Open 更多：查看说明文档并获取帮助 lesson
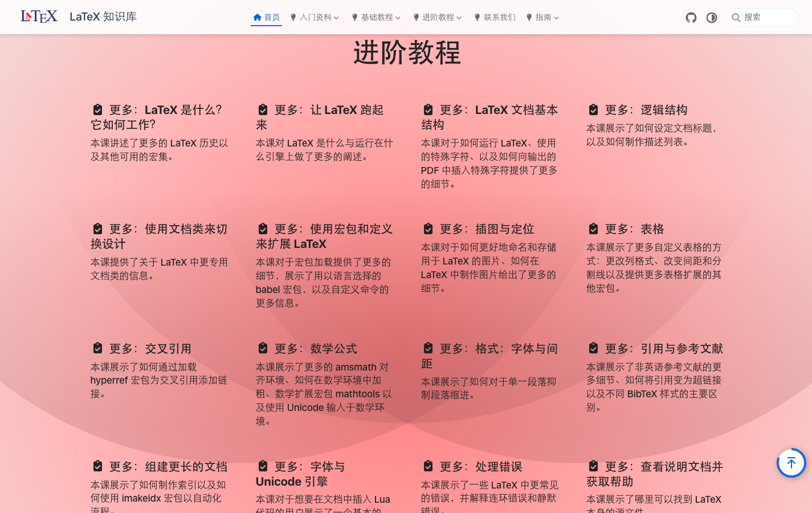The width and height of the screenshot is (812, 513). click(x=655, y=474)
